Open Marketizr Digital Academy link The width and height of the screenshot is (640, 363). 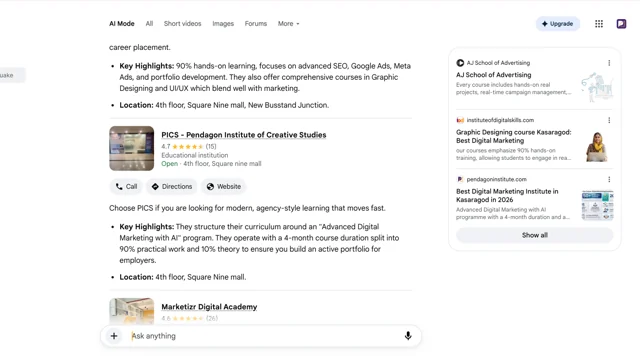point(209,307)
